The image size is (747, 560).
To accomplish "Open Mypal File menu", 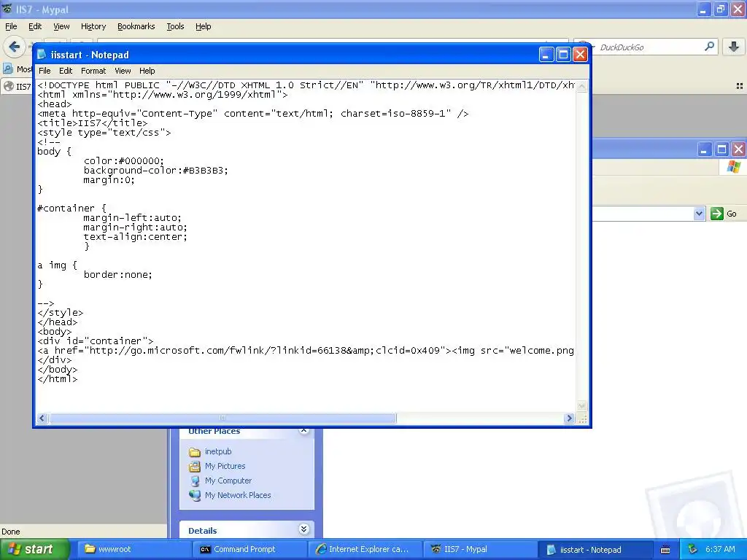I will tap(11, 26).
